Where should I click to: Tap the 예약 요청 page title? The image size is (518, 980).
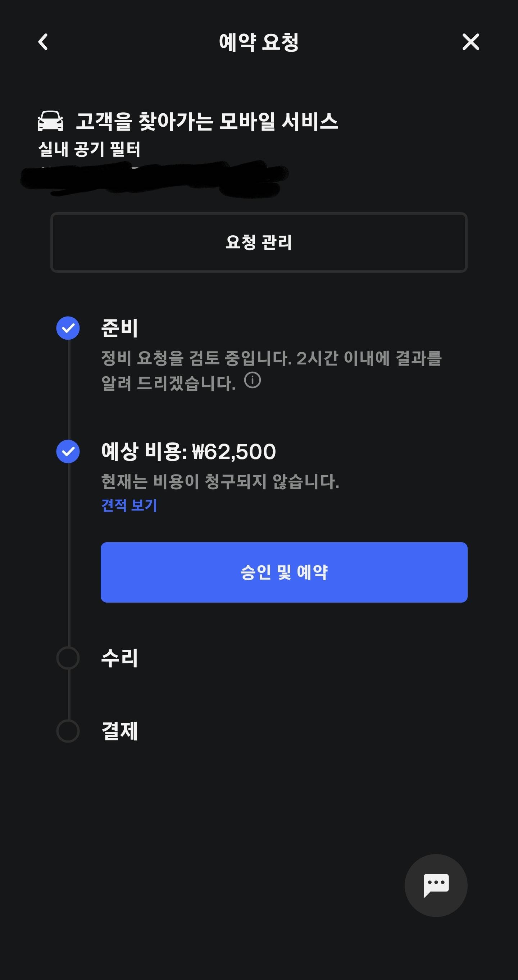pos(259,42)
